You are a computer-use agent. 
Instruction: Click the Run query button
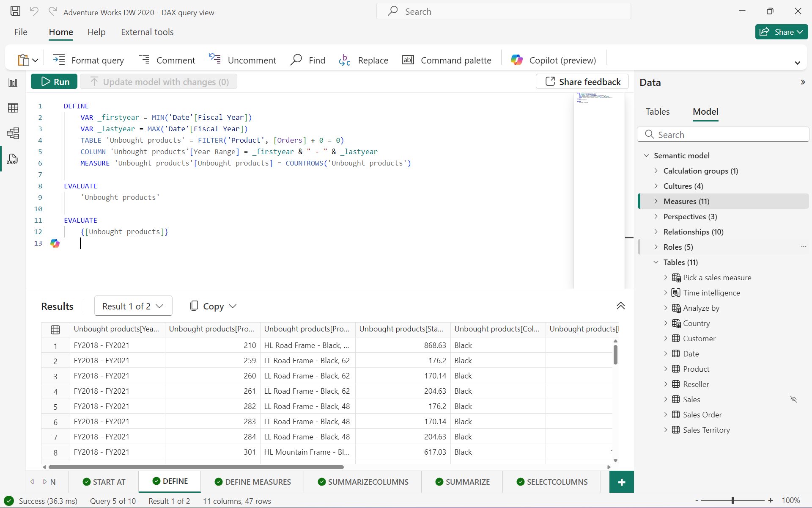55,81
